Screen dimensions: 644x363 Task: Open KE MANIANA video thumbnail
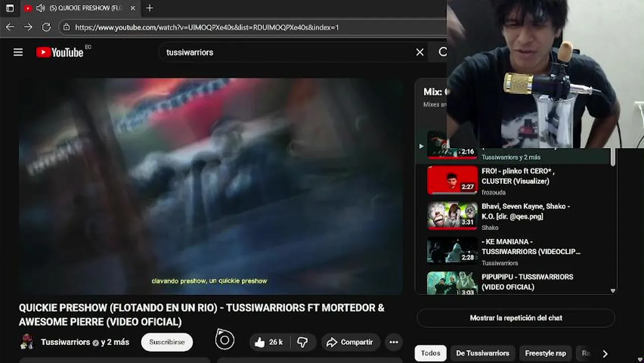pos(453,251)
